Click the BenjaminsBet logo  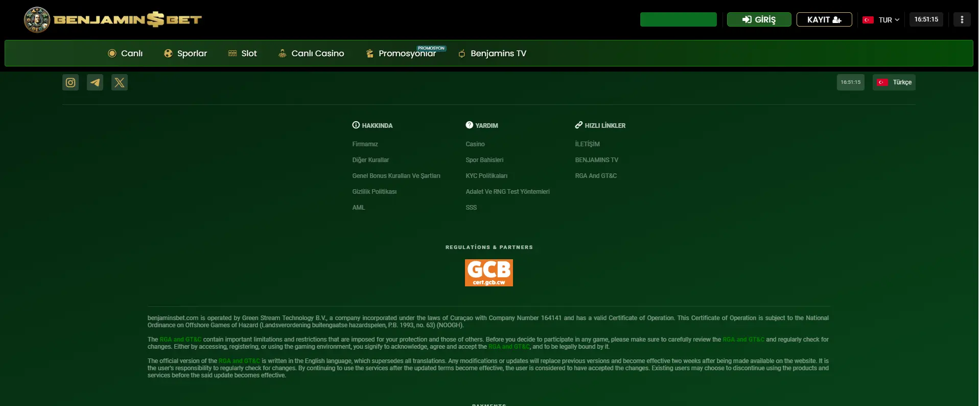pyautogui.click(x=113, y=20)
